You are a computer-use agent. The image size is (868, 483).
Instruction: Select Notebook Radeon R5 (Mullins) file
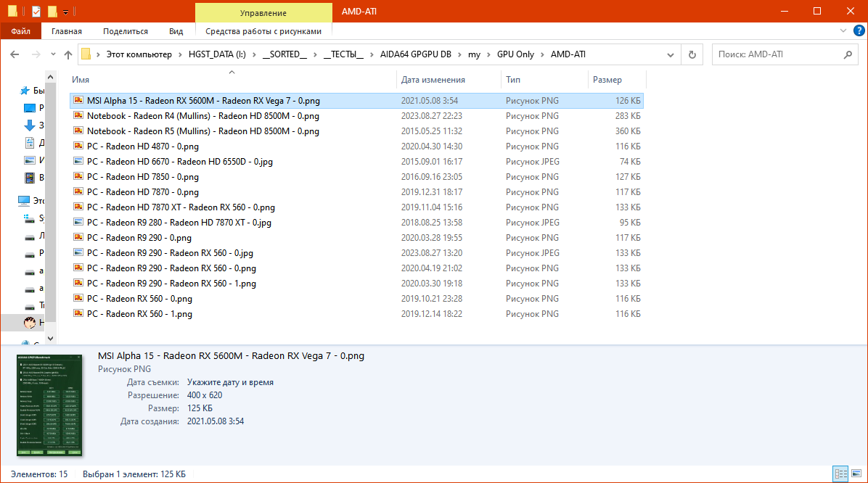(356, 131)
